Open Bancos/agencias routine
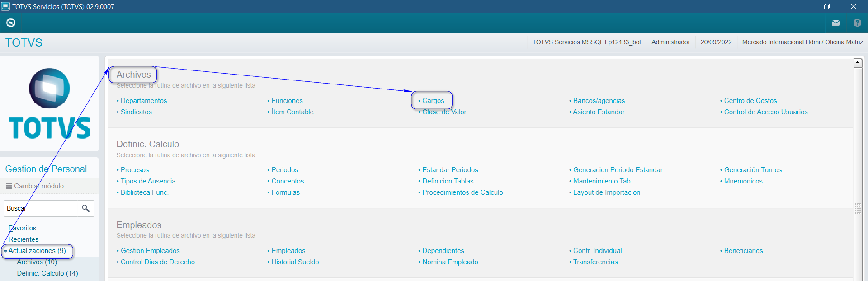Viewport: 868px width, 281px height. tap(599, 101)
